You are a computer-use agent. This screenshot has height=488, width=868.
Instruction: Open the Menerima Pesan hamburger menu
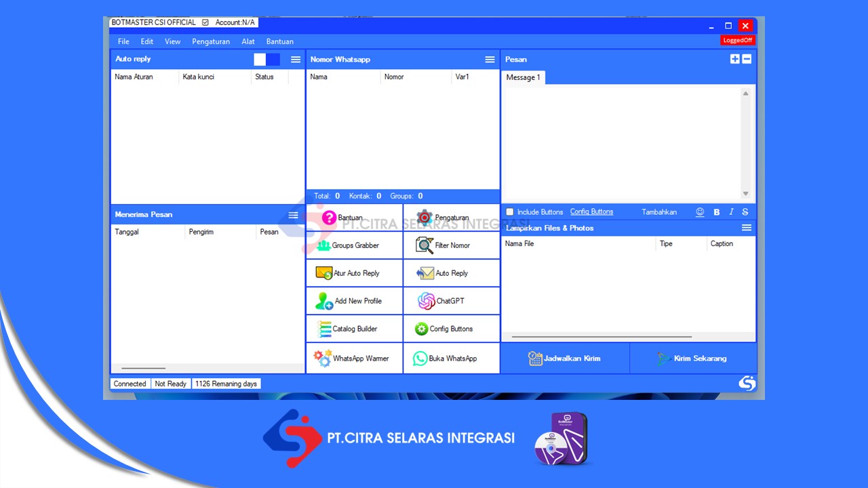(293, 215)
